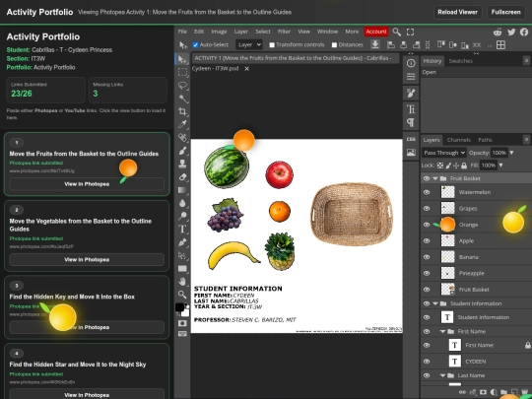Open the Properties sliders panel icon
Screen dimensions: 532x399
[411, 77]
